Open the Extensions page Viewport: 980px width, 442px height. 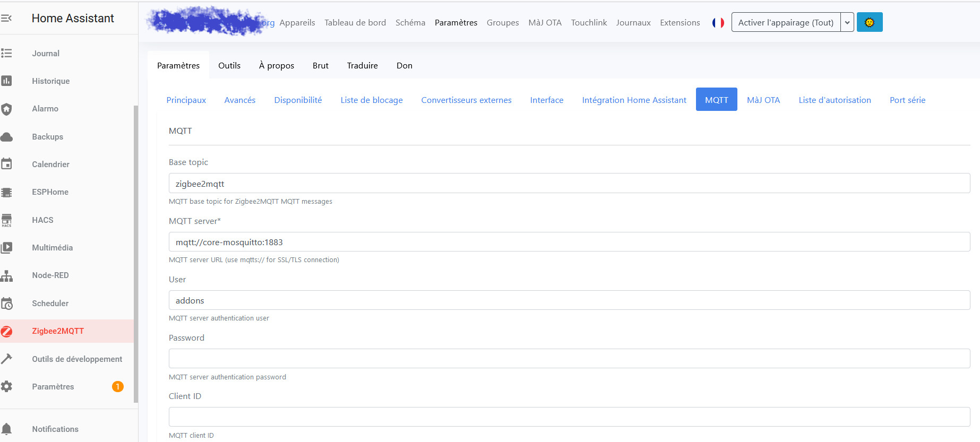click(680, 23)
